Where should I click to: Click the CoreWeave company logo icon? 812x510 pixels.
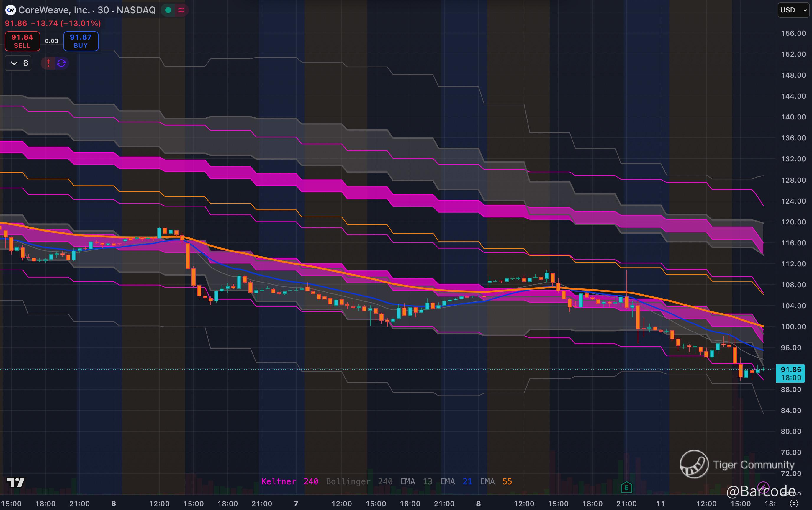(10, 10)
